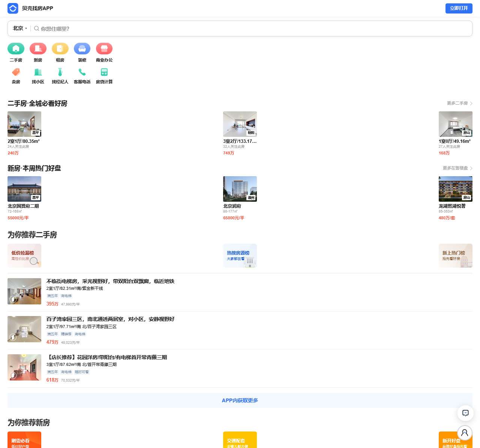Click 2室1厅/82.31m²/南/紫金新干线 details

coord(75,288)
